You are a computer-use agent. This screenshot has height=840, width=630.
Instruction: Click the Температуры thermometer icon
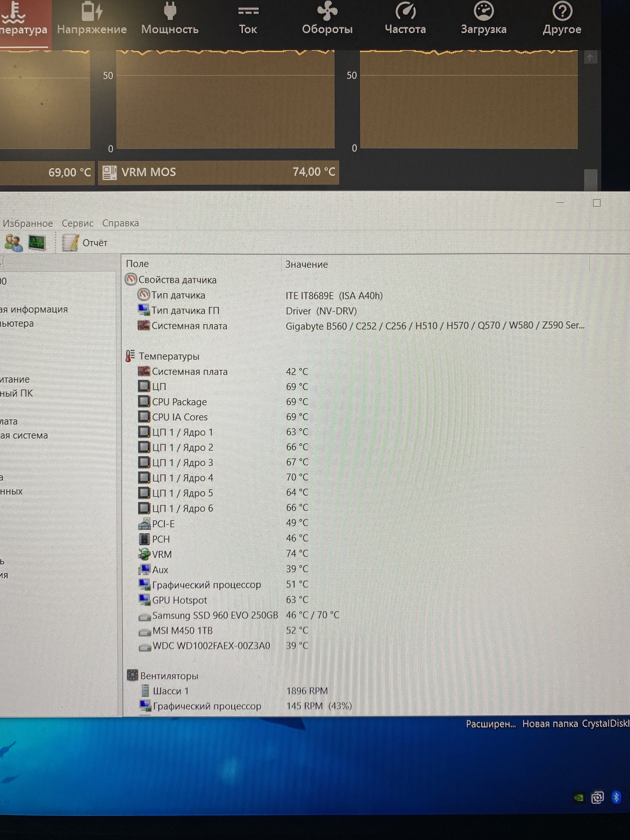point(130,356)
